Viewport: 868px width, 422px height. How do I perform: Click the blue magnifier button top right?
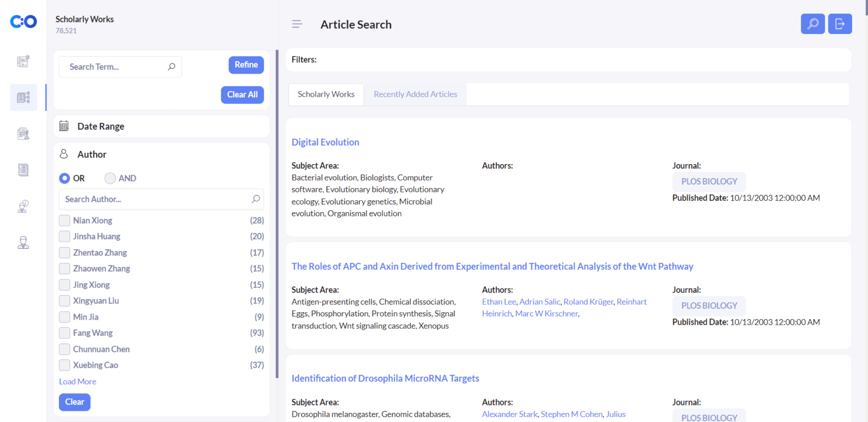coord(813,24)
